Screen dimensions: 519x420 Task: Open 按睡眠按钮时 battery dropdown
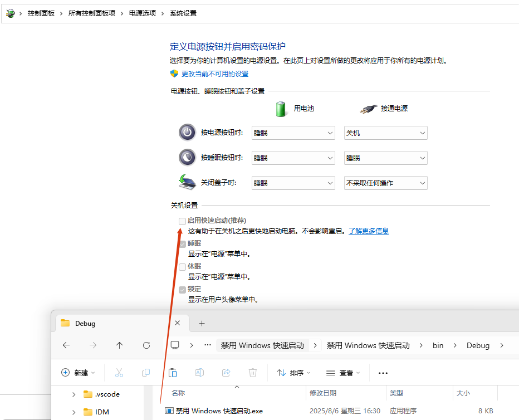[293, 158]
